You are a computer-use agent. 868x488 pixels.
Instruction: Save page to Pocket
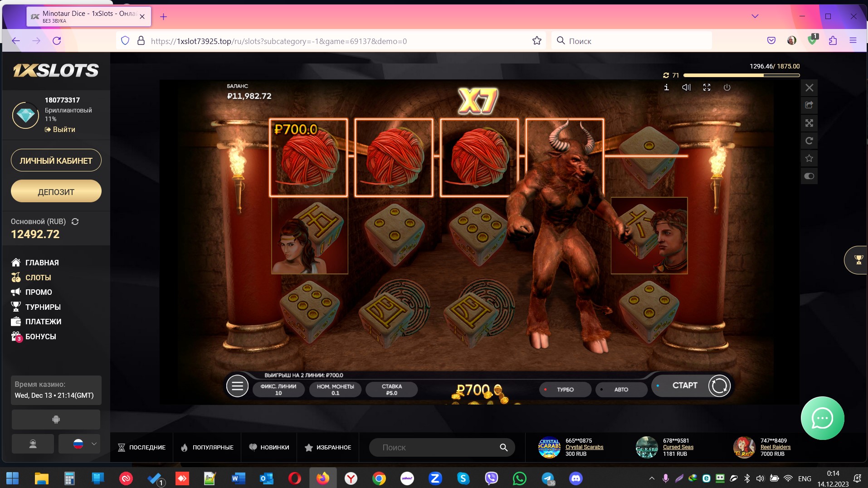tap(771, 41)
